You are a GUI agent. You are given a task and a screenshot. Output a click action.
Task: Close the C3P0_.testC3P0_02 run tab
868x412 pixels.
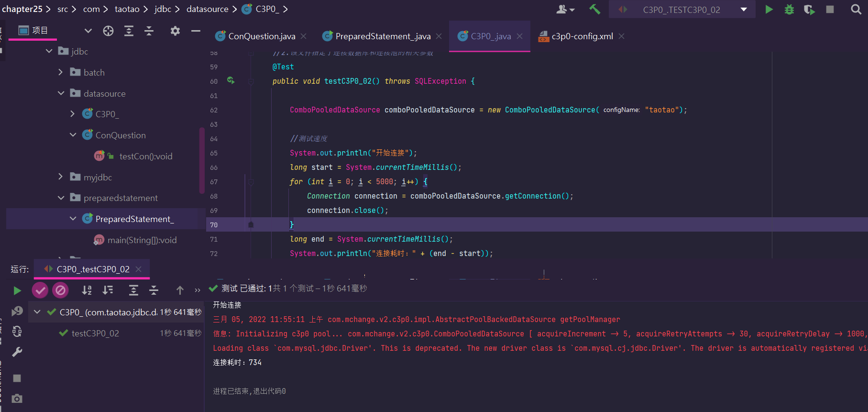point(139,269)
